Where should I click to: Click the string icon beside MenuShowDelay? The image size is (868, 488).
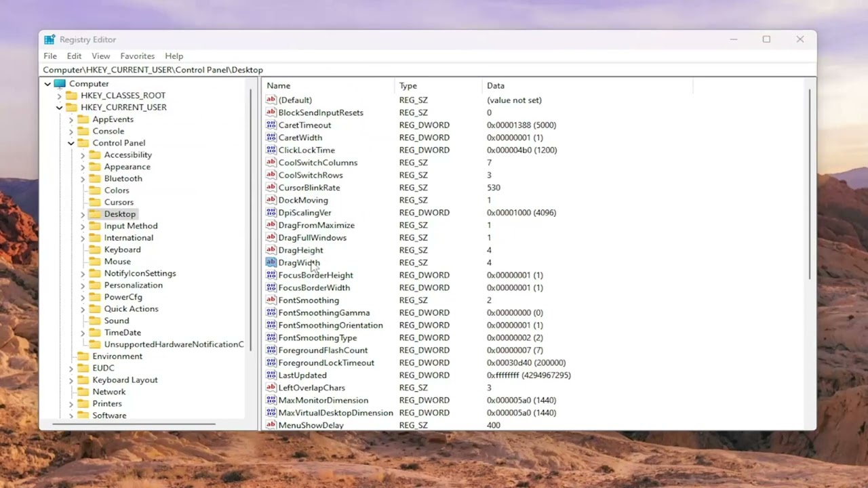[271, 425]
